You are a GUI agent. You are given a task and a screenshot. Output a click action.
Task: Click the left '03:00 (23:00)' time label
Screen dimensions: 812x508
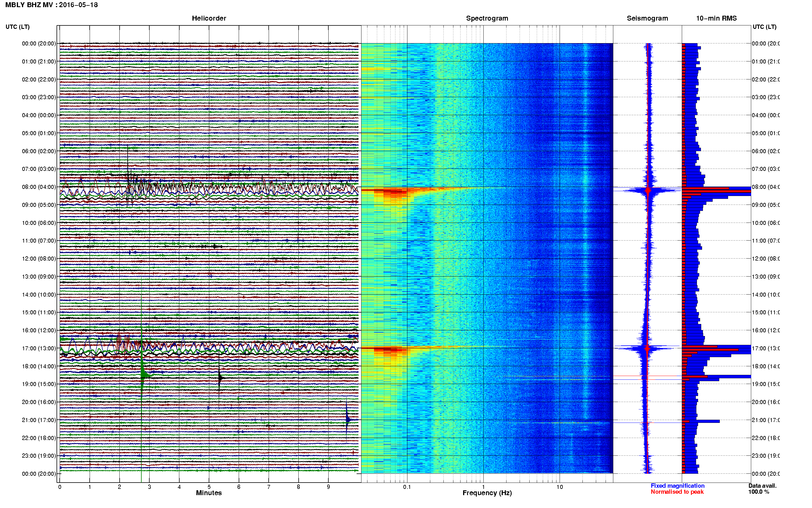39,97
